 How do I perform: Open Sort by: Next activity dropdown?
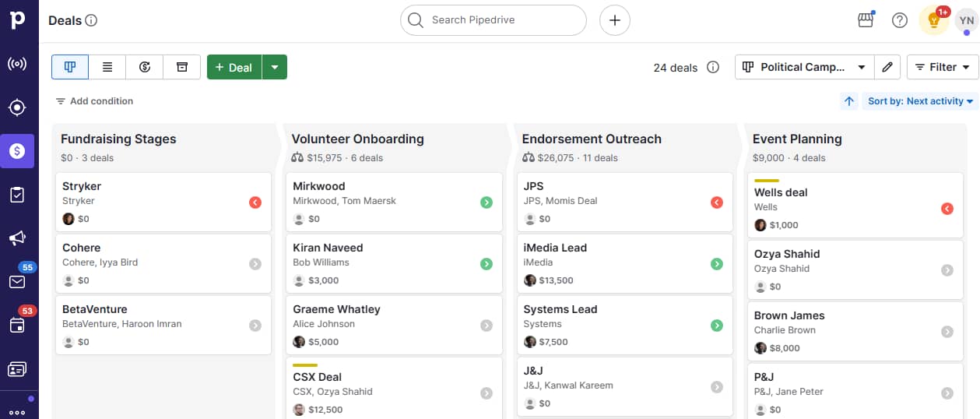(x=920, y=101)
